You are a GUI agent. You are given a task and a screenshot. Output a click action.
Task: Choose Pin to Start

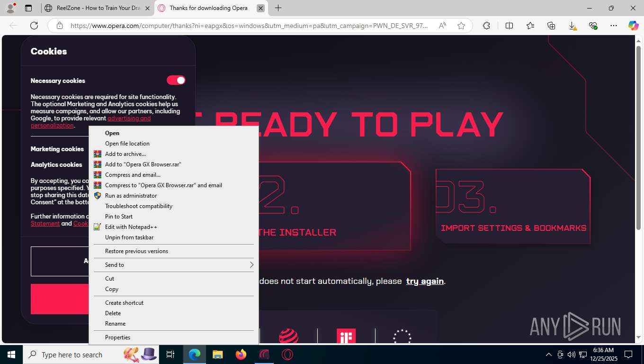pos(173,217)
